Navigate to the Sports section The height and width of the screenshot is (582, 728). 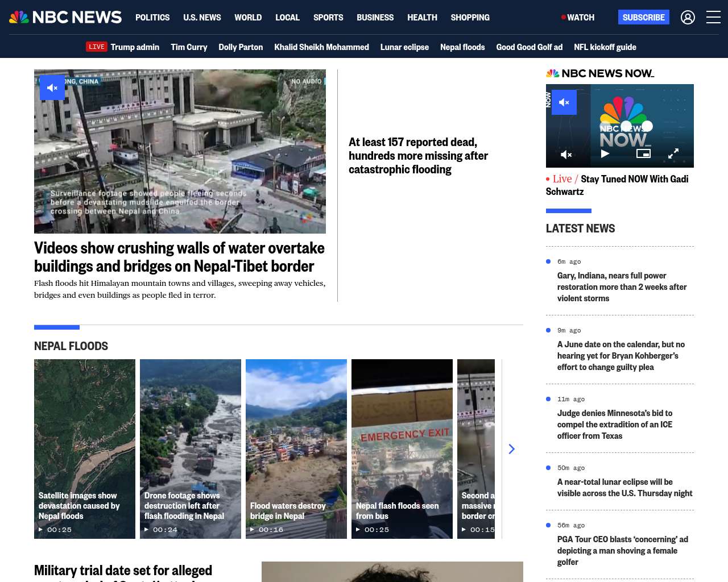click(x=328, y=18)
